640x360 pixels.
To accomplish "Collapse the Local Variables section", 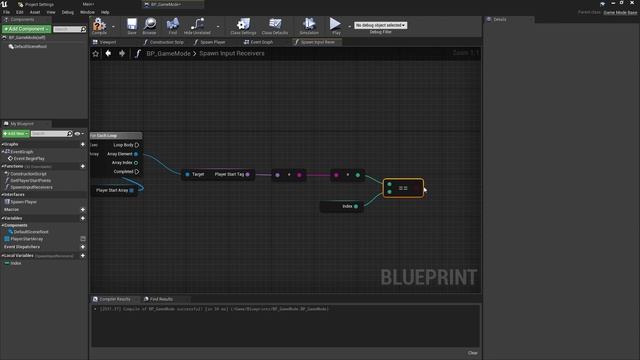I will pos(2,256).
